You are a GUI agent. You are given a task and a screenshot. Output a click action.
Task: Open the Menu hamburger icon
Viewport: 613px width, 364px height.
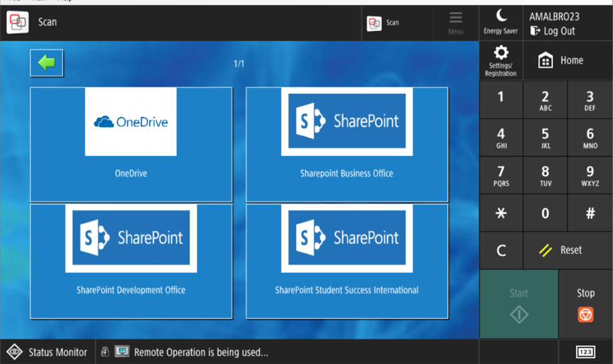(456, 23)
